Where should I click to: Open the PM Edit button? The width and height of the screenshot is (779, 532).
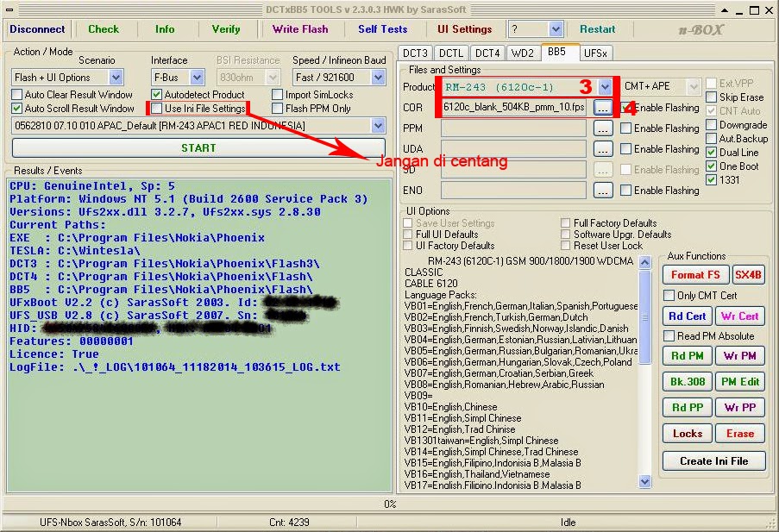(x=740, y=381)
